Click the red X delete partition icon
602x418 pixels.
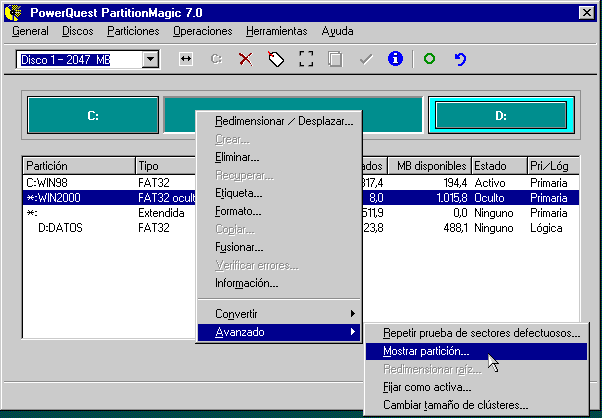(246, 59)
